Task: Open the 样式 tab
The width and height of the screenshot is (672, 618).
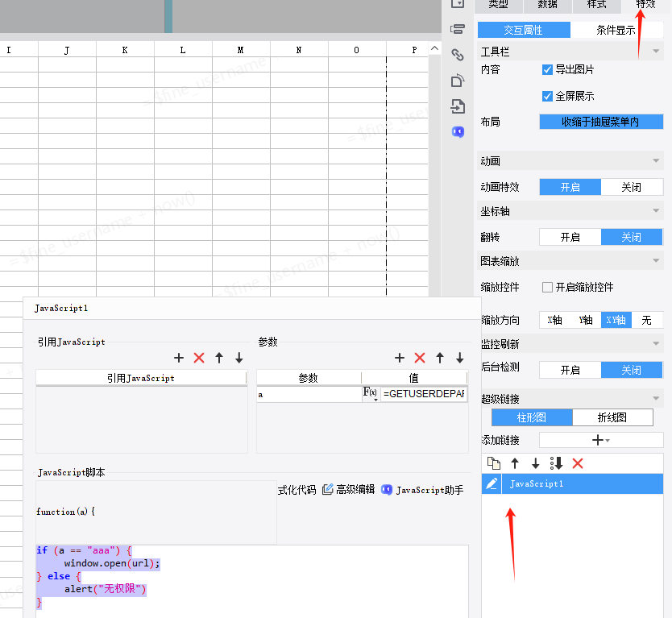Action: (x=596, y=5)
